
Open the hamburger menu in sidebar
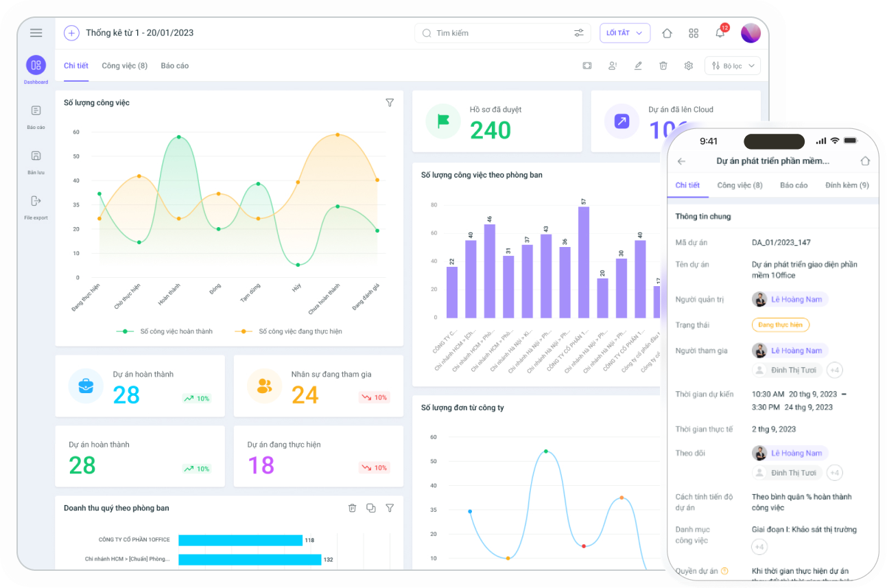pyautogui.click(x=36, y=33)
